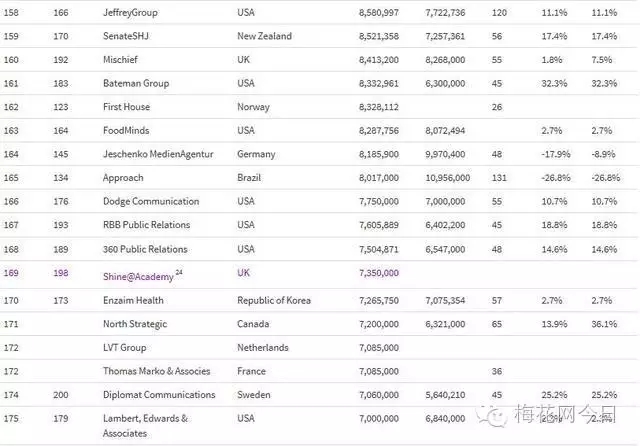The height and width of the screenshot is (446, 640).
Task: Open the Jeschenko MedienAgentur entry
Action: [151, 154]
